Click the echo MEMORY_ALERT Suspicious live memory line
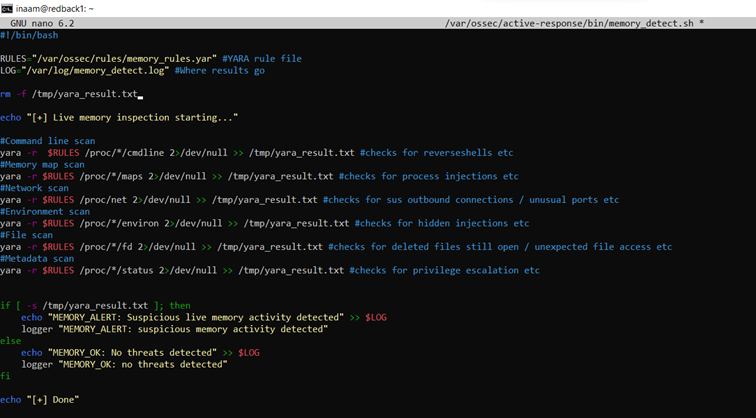 (204, 318)
